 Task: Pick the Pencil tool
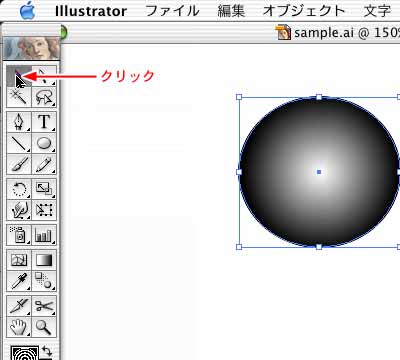[44, 164]
